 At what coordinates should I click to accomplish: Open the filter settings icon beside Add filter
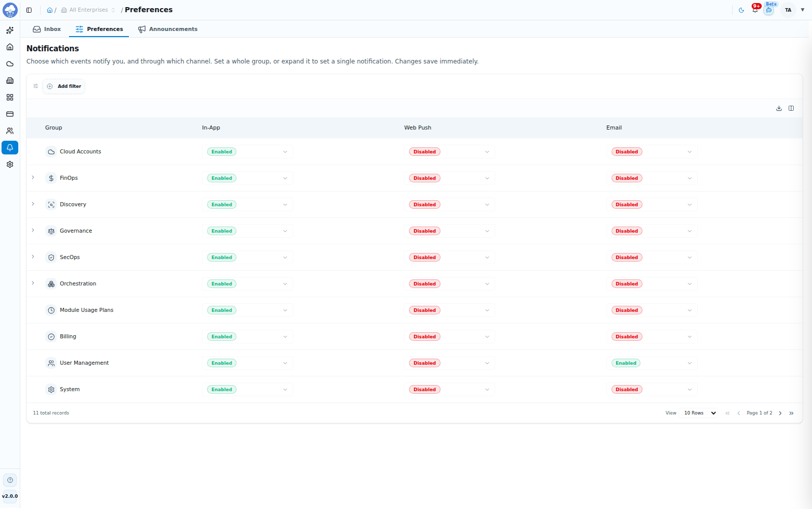coord(36,86)
